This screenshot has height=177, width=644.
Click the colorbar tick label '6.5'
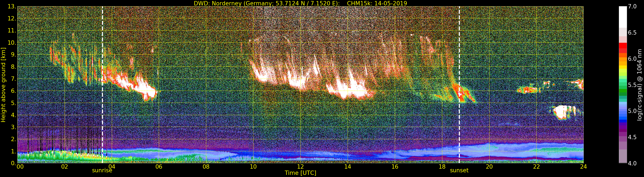point(632,33)
